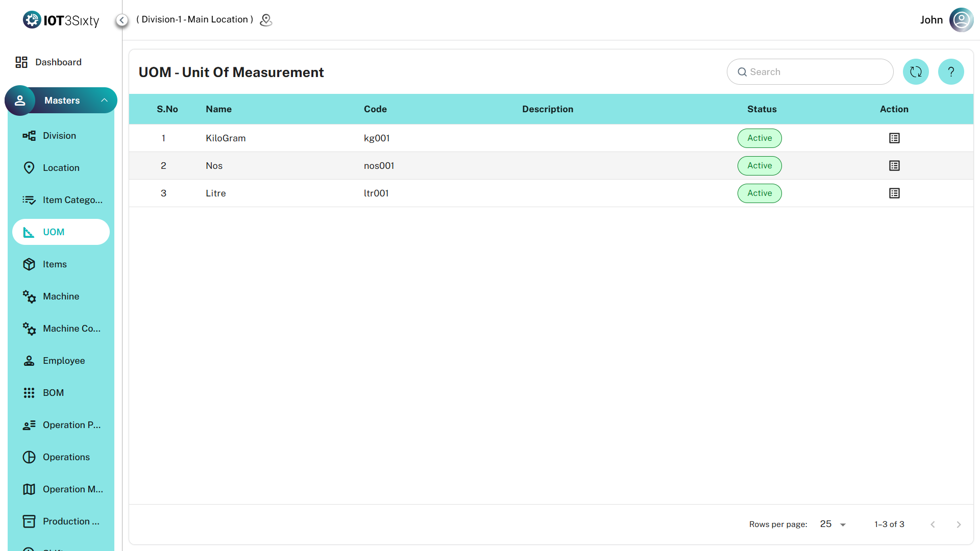The image size is (980, 551).
Task: Go to next page arrow
Action: pos(959,524)
